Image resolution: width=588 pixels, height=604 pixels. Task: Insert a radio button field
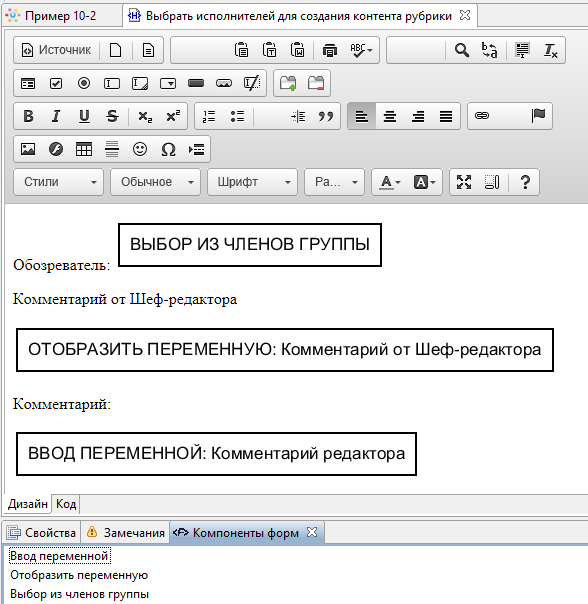84,83
